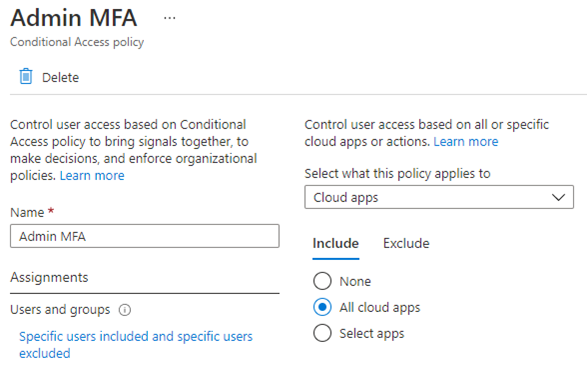The image size is (587, 372).
Task: Click the Assignments section heading
Action: (x=49, y=277)
